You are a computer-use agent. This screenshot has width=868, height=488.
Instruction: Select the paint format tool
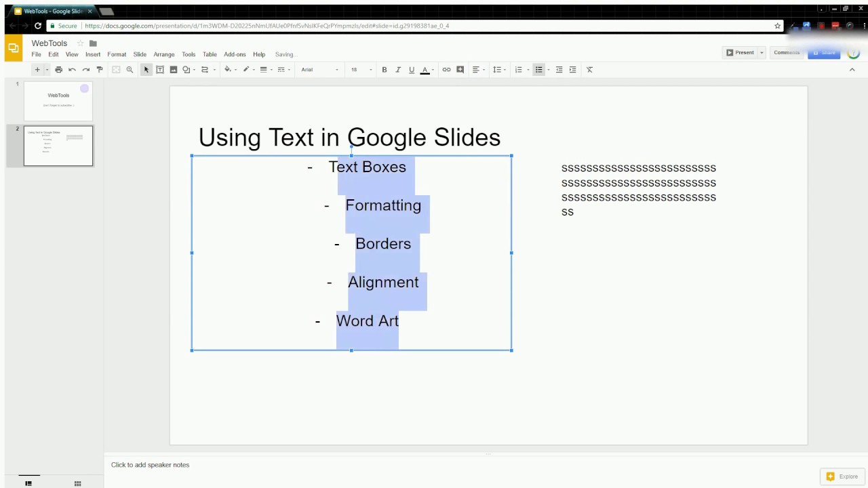(x=100, y=70)
